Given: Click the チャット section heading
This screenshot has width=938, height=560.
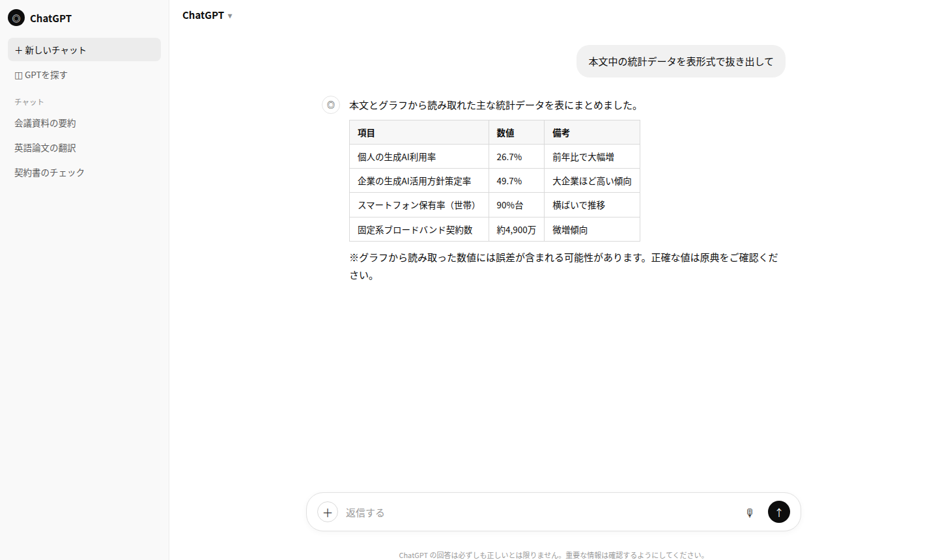Looking at the screenshot, I should 29,102.
